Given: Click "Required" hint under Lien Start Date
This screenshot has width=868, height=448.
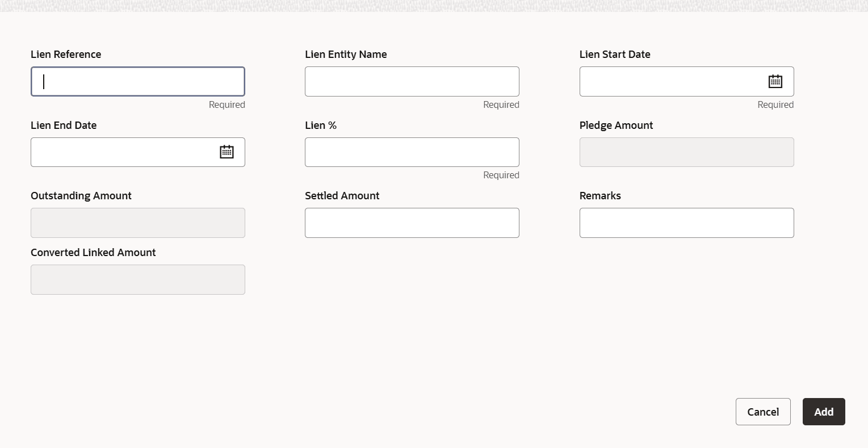Looking at the screenshot, I should (775, 104).
